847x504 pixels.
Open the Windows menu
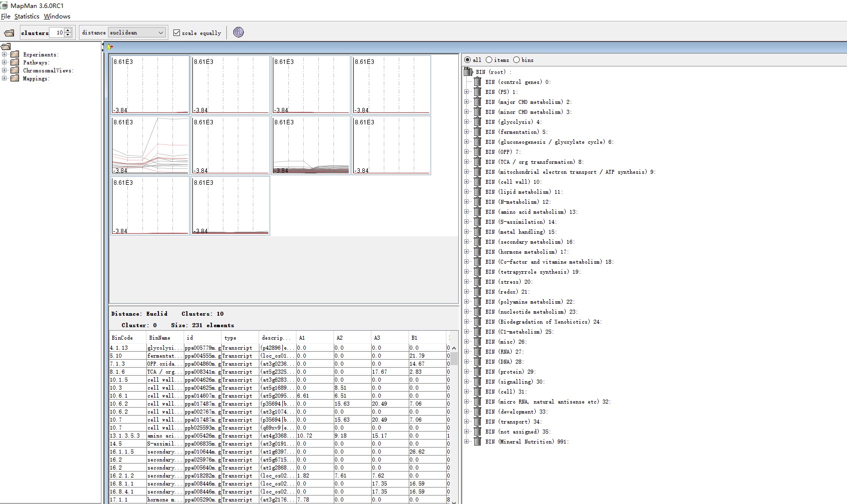[57, 16]
